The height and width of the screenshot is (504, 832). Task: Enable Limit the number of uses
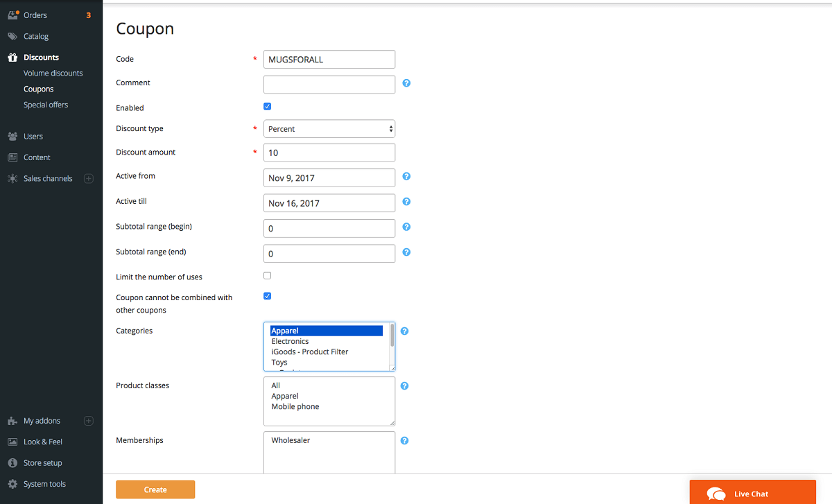(x=268, y=276)
